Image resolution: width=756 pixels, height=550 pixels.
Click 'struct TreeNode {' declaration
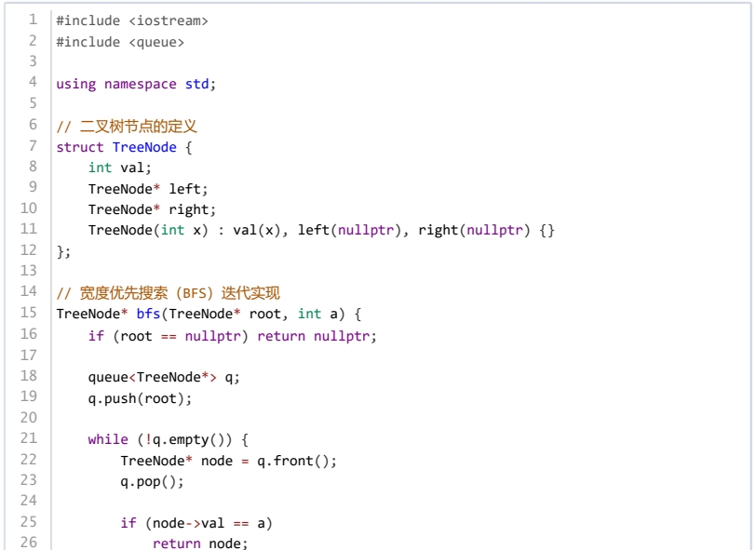tap(124, 147)
